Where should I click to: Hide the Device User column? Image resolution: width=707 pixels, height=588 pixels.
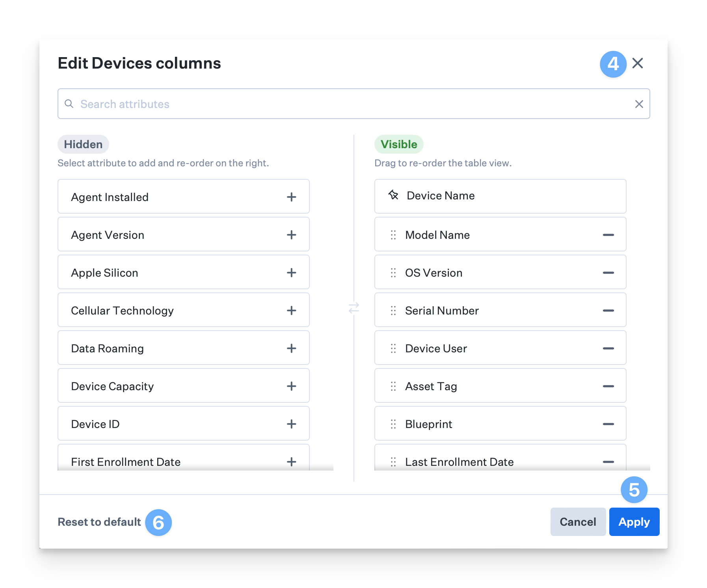point(608,348)
